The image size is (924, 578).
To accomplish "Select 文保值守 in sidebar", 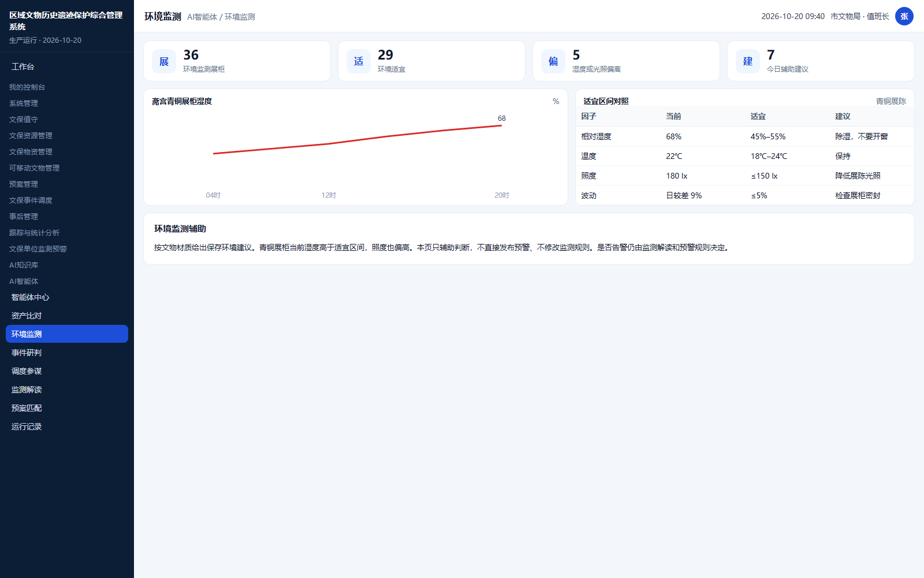I will [x=24, y=120].
